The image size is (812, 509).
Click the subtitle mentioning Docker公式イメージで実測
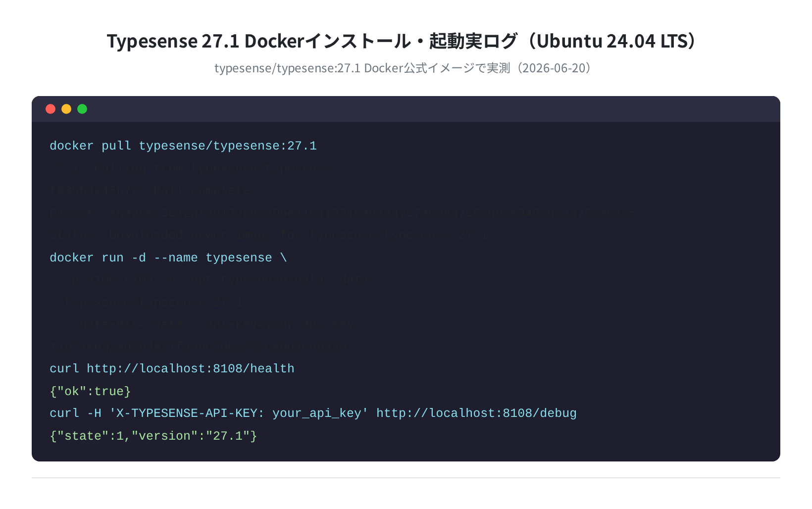tap(403, 68)
